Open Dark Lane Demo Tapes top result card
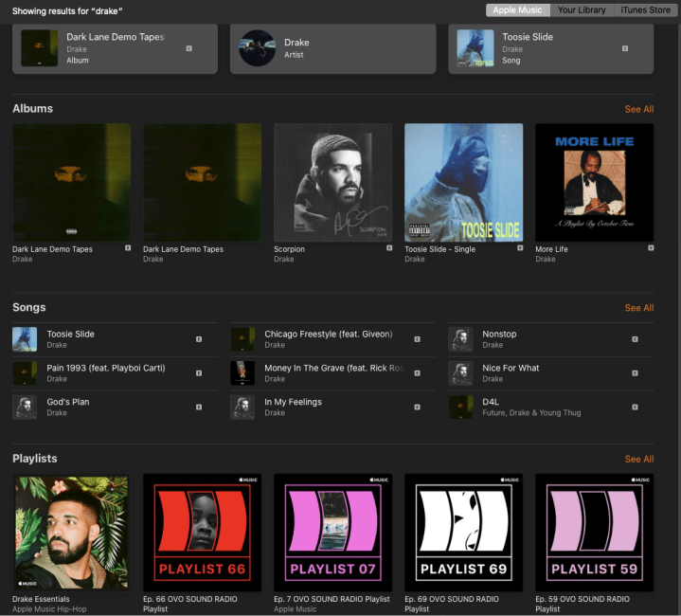This screenshot has width=681, height=616. pos(116,48)
